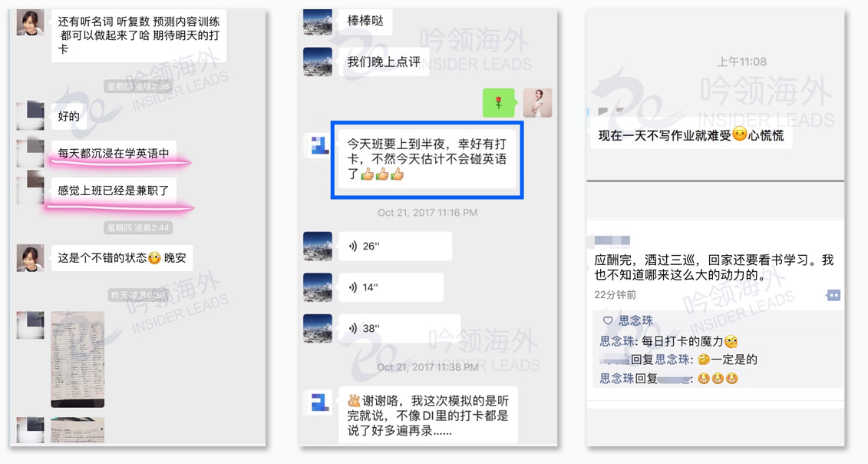The image size is (868, 464).
Task: Tap the rose emoji message bubble
Action: pos(498,103)
